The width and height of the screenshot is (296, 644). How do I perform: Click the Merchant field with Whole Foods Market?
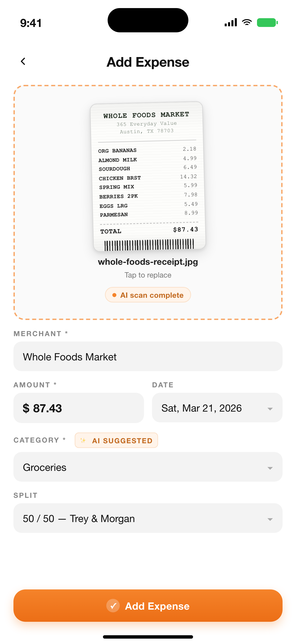(x=148, y=357)
